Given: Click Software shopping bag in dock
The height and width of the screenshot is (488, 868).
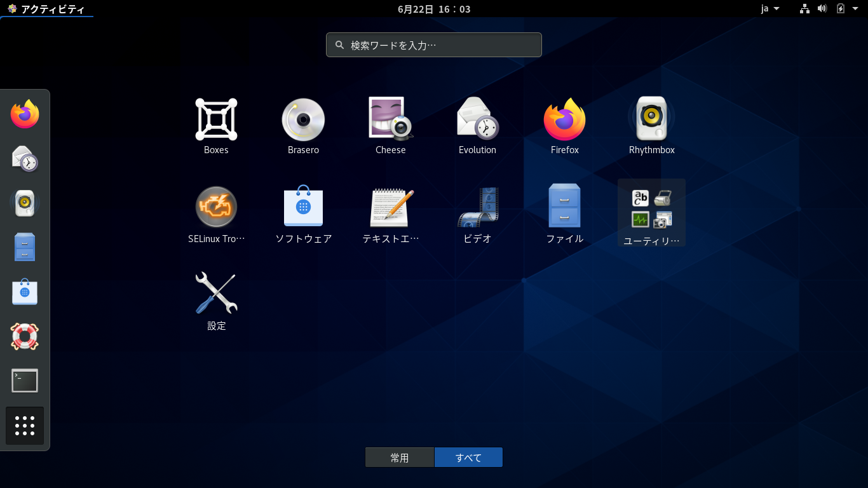Looking at the screenshot, I should [x=25, y=292].
